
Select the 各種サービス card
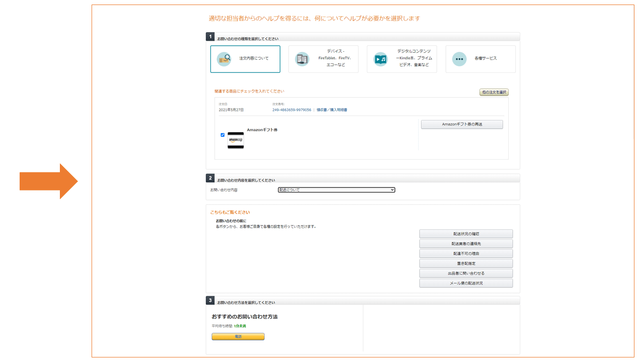(480, 59)
